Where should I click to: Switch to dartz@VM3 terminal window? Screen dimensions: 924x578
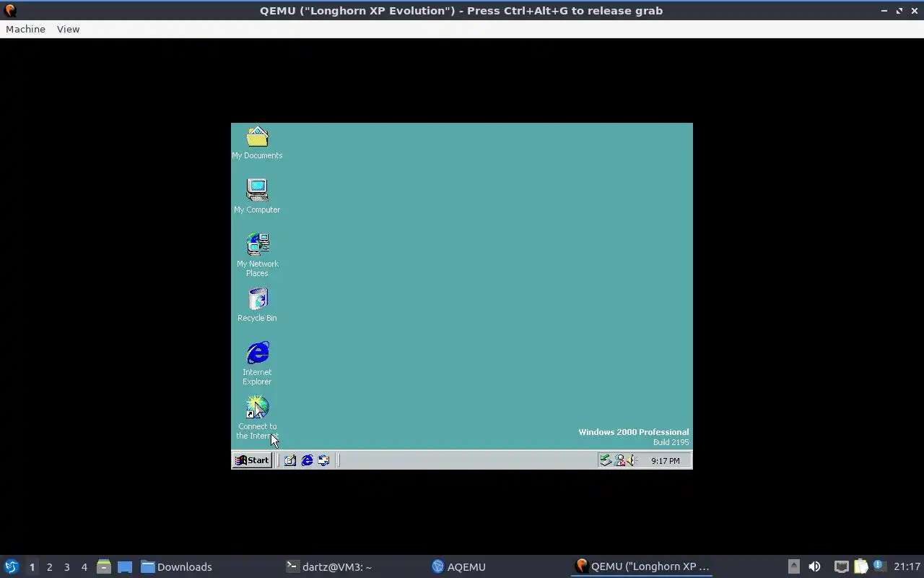(x=329, y=566)
